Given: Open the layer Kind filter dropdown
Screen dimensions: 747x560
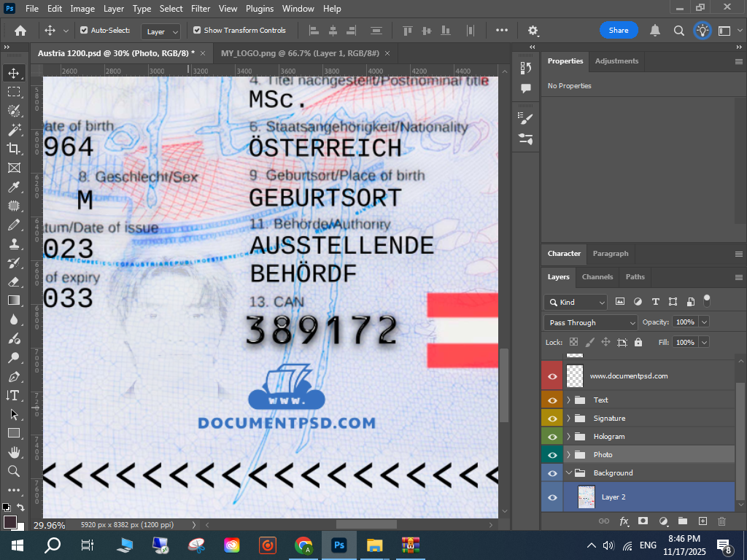Looking at the screenshot, I should (576, 302).
